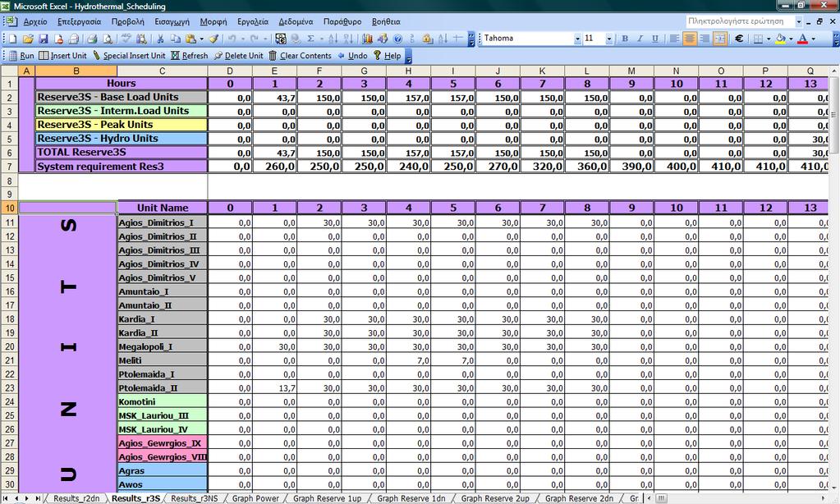The image size is (840, 504).
Task: Select row header 7
Action: tap(9, 167)
